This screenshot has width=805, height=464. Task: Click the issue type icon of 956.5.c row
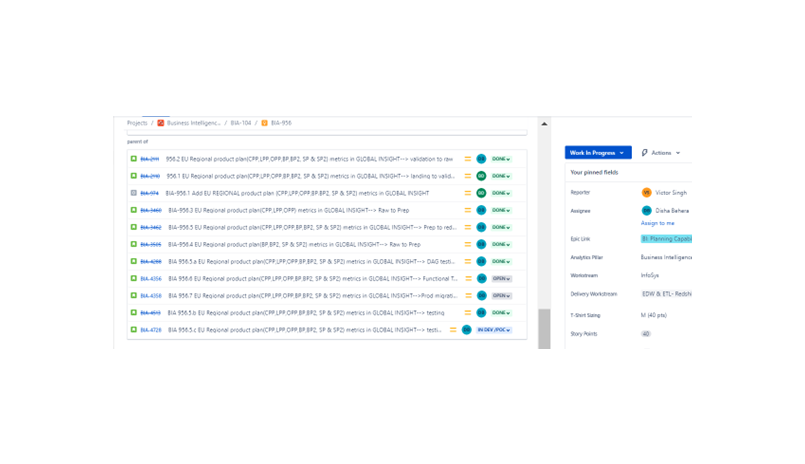click(x=133, y=330)
